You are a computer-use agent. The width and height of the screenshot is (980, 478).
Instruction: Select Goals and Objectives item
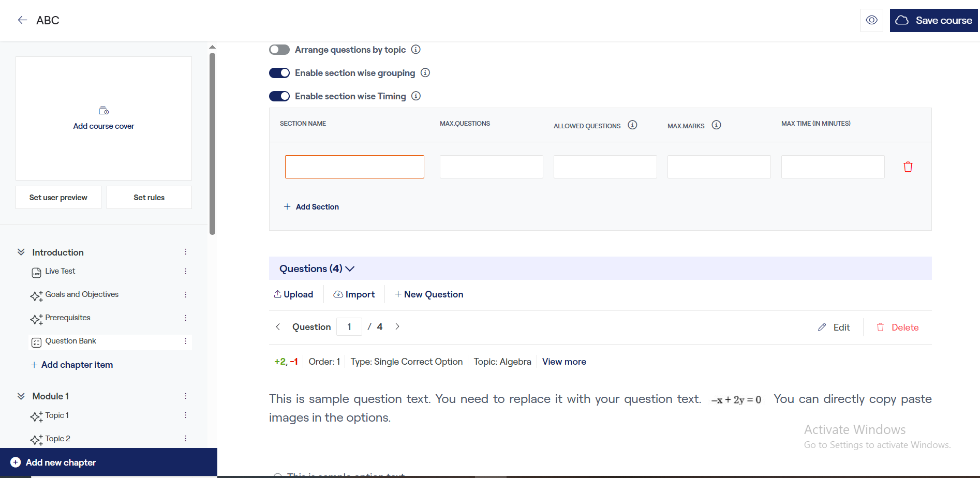tap(82, 294)
